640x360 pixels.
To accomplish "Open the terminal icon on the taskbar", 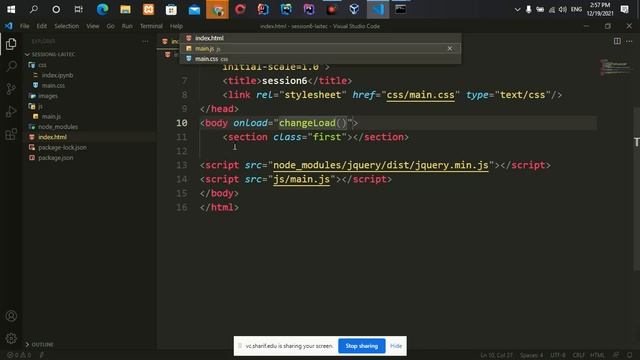I will 400,9.
